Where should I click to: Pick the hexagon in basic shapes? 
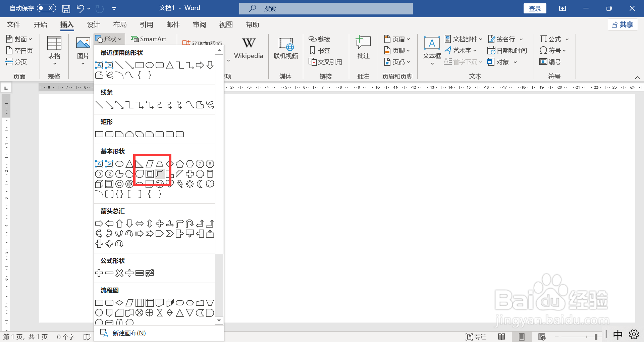(190, 164)
